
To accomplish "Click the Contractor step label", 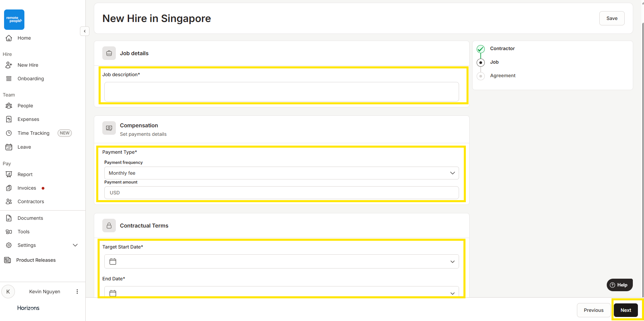I will click(x=502, y=48).
